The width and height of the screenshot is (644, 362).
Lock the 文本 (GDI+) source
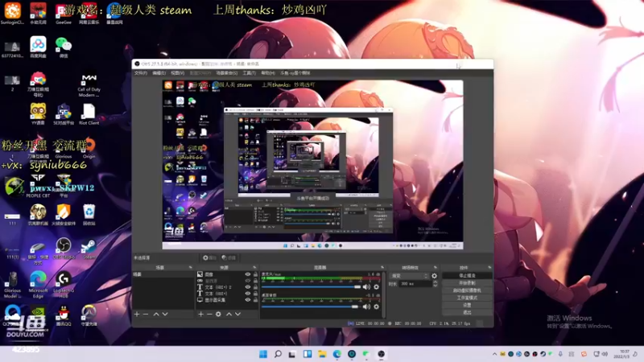click(255, 294)
